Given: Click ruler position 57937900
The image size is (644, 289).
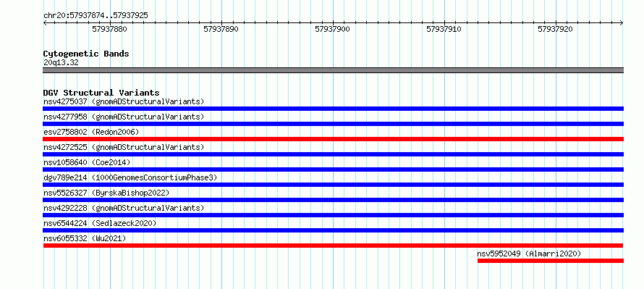Looking at the screenshot, I should click(x=332, y=29).
